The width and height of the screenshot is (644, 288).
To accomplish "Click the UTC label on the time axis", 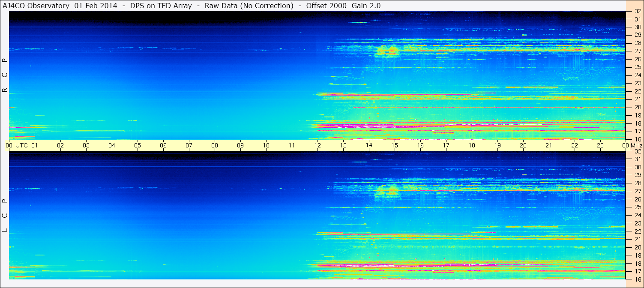I will [x=21, y=145].
